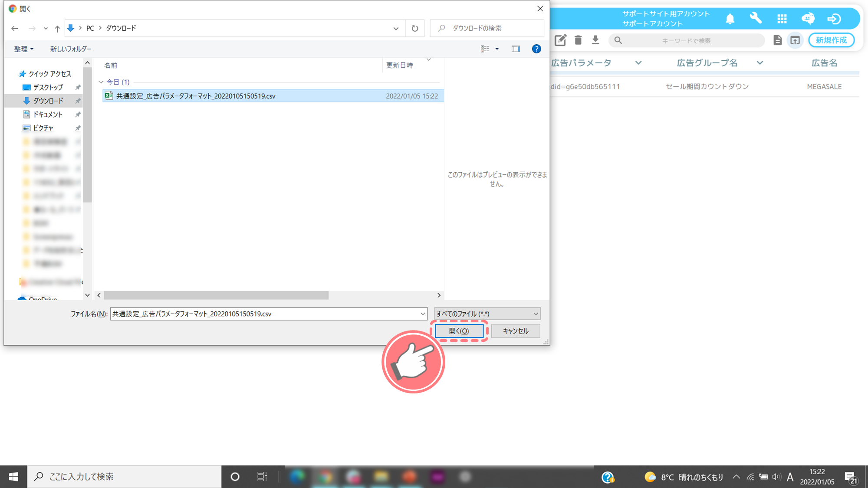
Task: Open recent locations dropdown near navigation arrows
Action: [x=46, y=28]
